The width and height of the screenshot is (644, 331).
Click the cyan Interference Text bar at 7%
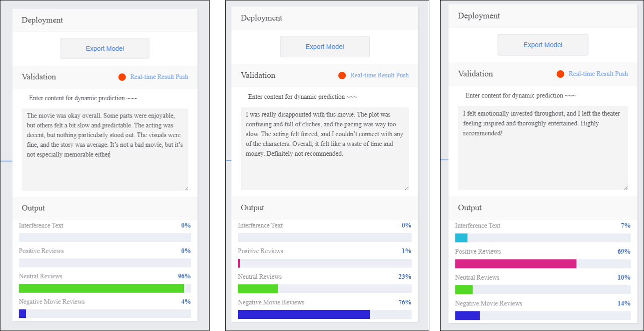461,238
